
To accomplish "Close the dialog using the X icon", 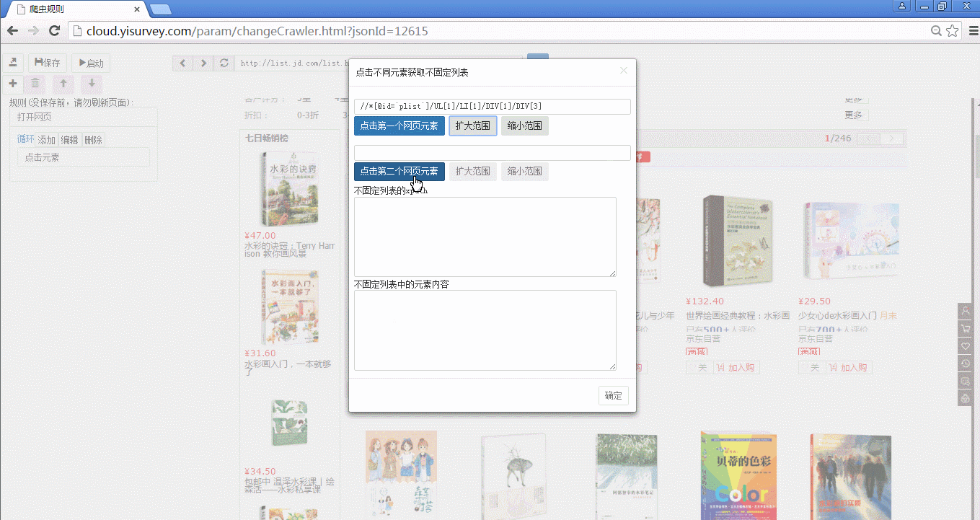I will [x=624, y=70].
